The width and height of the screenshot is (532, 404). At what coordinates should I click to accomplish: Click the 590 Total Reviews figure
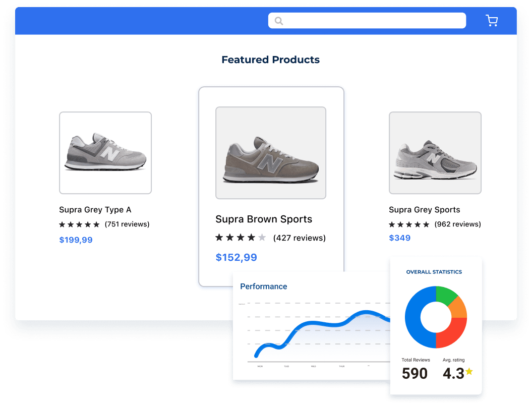pyautogui.click(x=414, y=373)
